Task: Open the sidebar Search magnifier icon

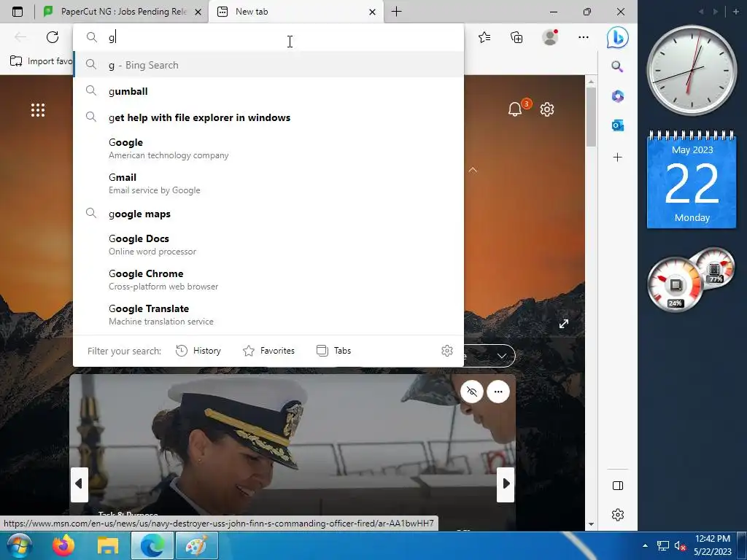Action: 617,66
